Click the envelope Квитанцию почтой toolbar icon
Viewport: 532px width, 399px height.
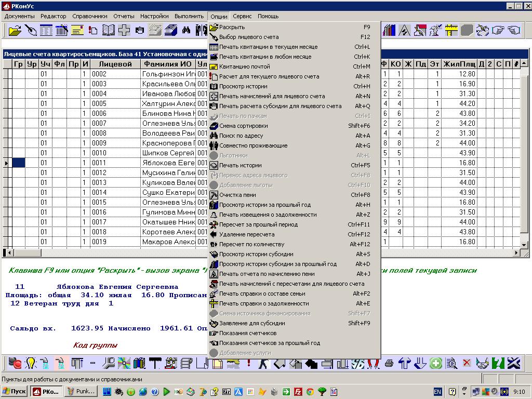coord(77,30)
